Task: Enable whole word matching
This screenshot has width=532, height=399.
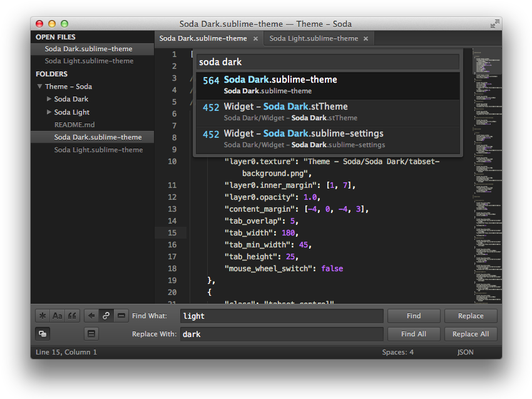Action: pyautogui.click(x=71, y=316)
